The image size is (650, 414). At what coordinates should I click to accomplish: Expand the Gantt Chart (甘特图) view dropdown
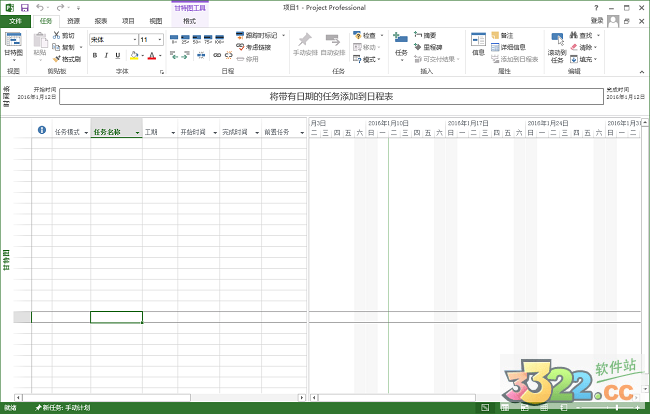[x=14, y=60]
